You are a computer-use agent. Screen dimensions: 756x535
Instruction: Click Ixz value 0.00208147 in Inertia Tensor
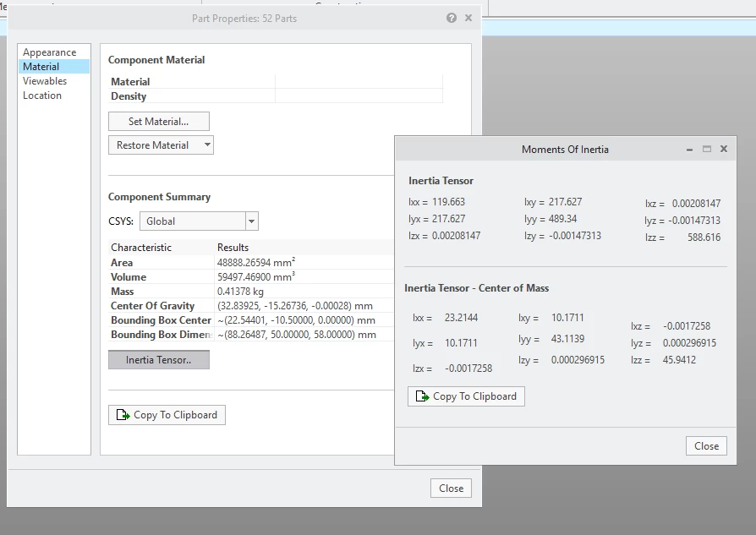696,204
